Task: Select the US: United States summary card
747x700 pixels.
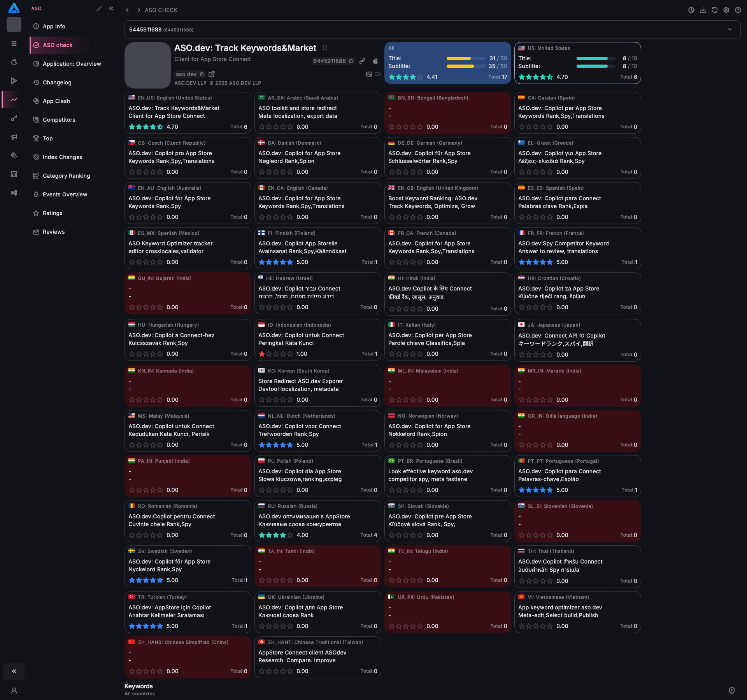Action: pyautogui.click(x=578, y=63)
